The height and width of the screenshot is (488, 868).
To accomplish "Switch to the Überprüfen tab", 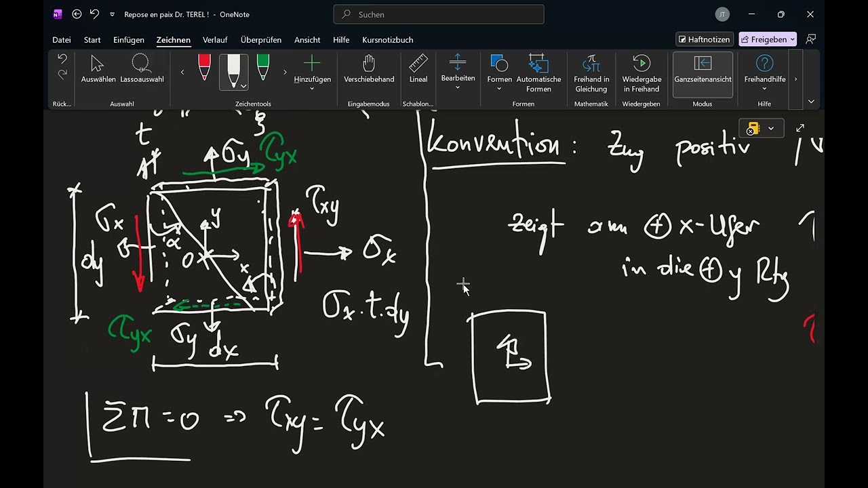I will pos(261,40).
